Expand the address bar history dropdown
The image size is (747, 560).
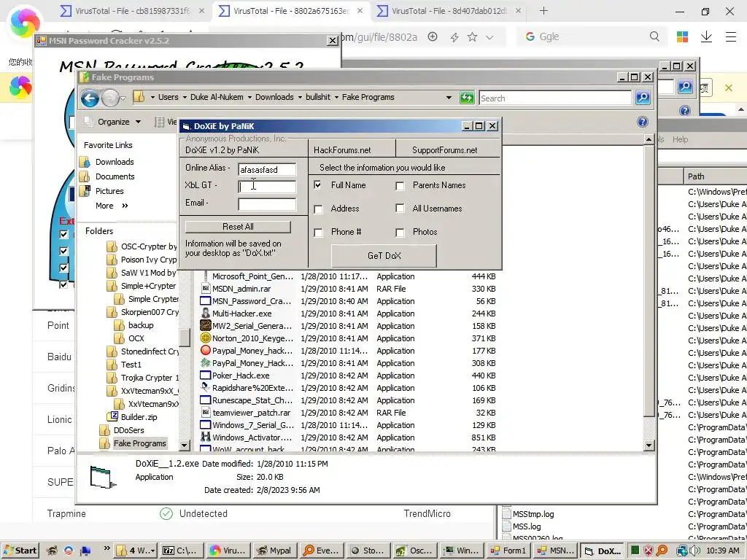(x=449, y=98)
